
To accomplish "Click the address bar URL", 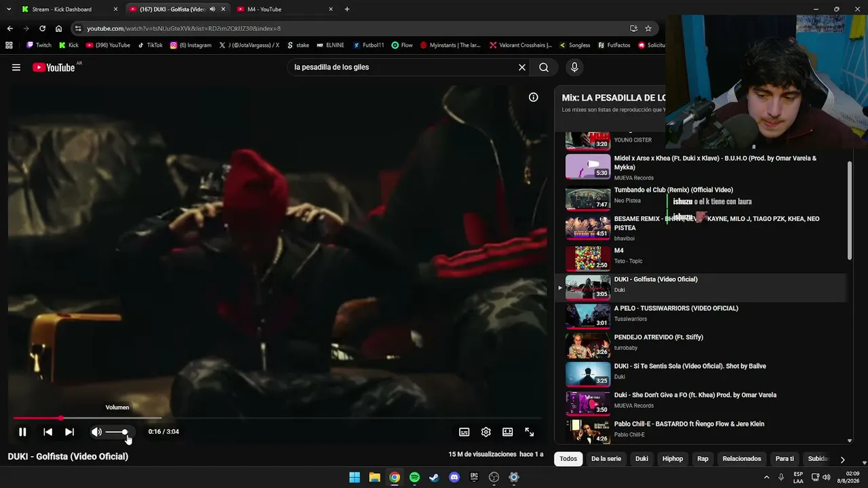I will [184, 28].
